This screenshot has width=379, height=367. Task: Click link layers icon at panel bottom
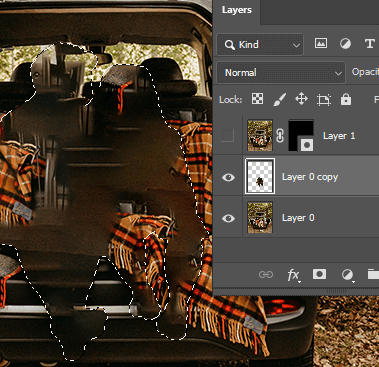point(266,274)
